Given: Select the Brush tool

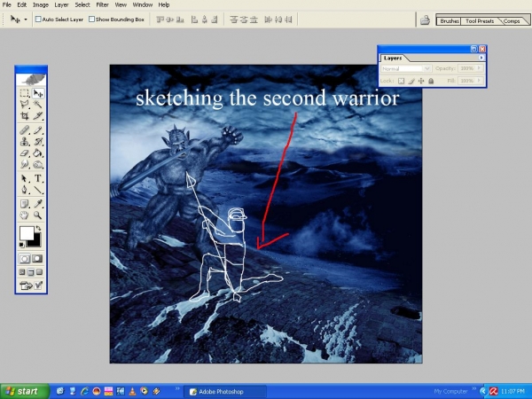Looking at the screenshot, I should (x=38, y=130).
